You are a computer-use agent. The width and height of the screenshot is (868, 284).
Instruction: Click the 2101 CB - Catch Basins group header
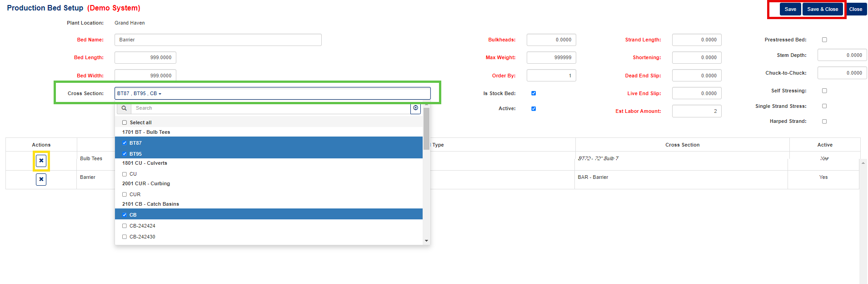[x=150, y=204]
